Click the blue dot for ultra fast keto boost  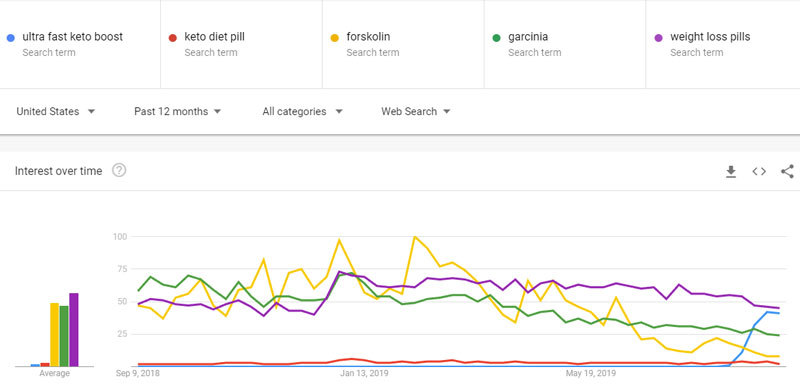[x=11, y=38]
